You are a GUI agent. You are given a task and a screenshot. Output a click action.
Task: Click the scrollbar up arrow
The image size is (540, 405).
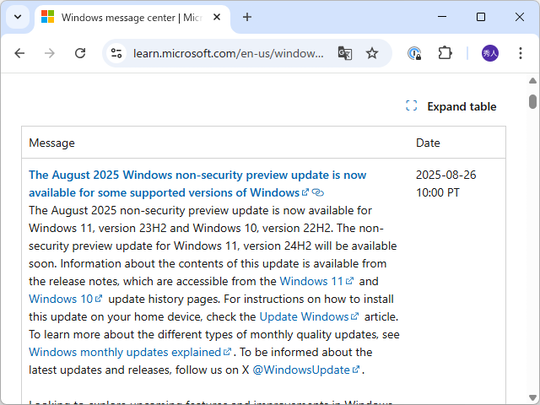click(532, 81)
